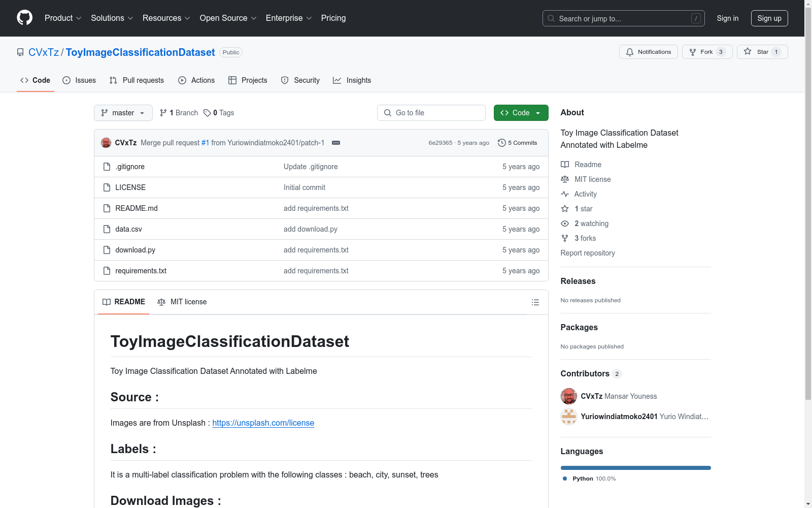Open pull request #1 link
Viewport: 812px width, 508px height.
pos(206,143)
